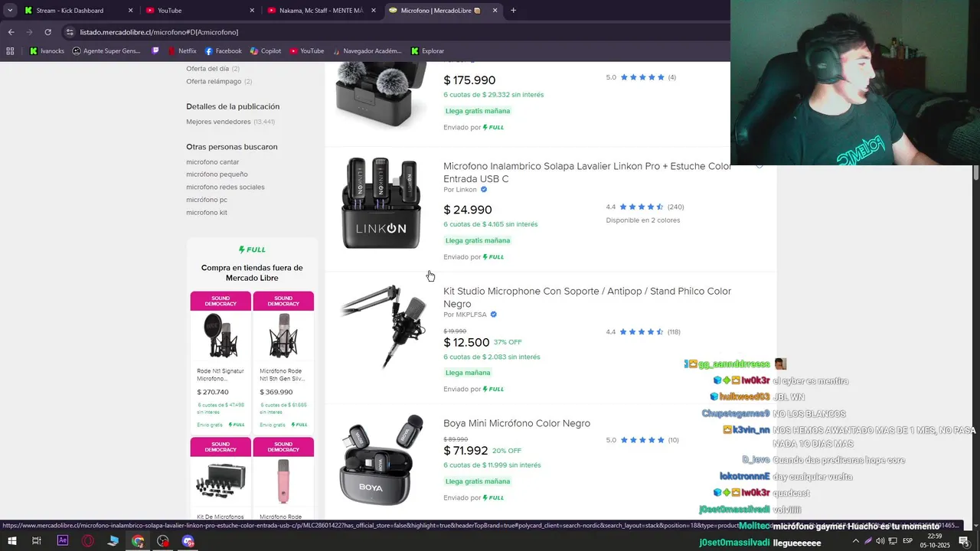Open the Copilot bookmark
Viewport: 980px width, 551px height.
266,51
